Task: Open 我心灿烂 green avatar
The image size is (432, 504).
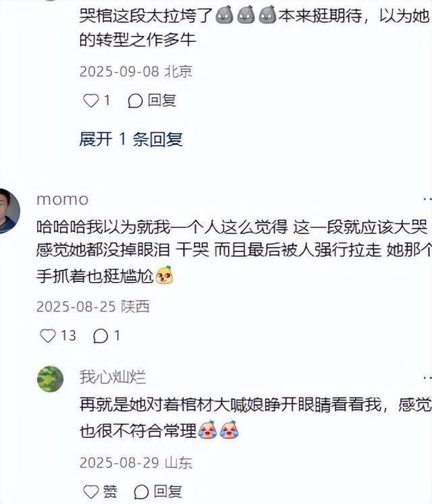Action: 50,379
